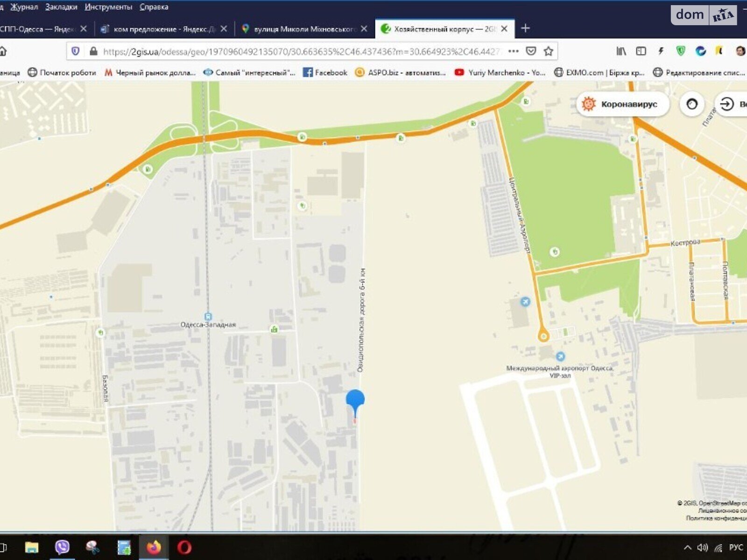Switch to the 'вулиця Миколи Міхновського' tab

coord(304,29)
